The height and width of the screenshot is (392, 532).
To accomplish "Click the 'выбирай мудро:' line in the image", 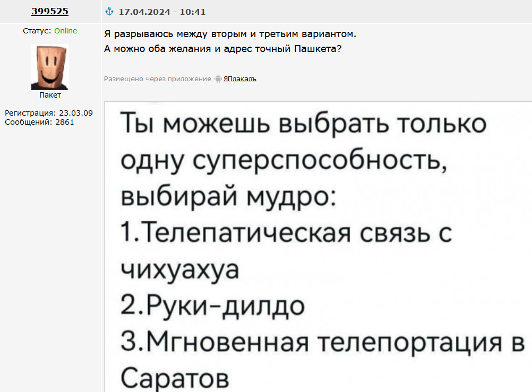I will [228, 197].
